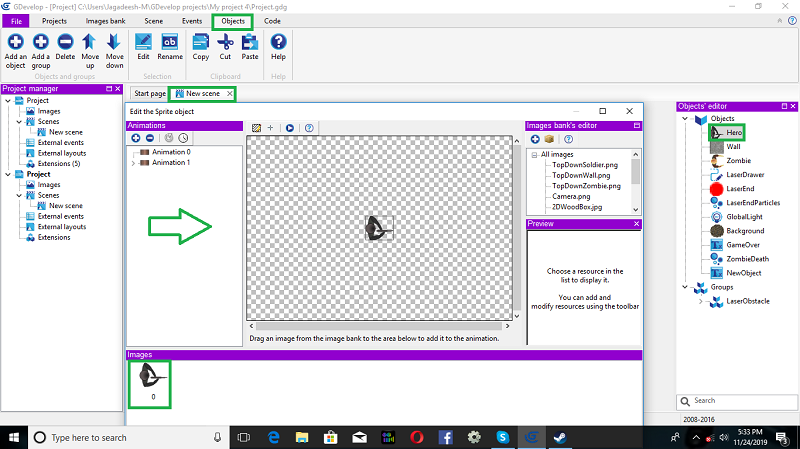Click horizontal scrollbar under sprite canvas
800x449 pixels.
click(x=380, y=326)
